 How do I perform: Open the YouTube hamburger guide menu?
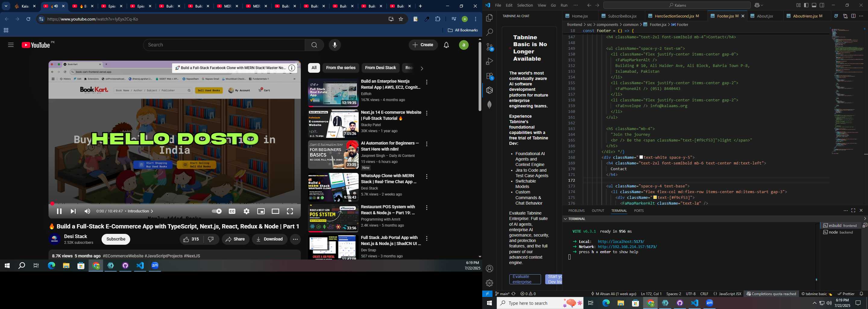[x=11, y=45]
